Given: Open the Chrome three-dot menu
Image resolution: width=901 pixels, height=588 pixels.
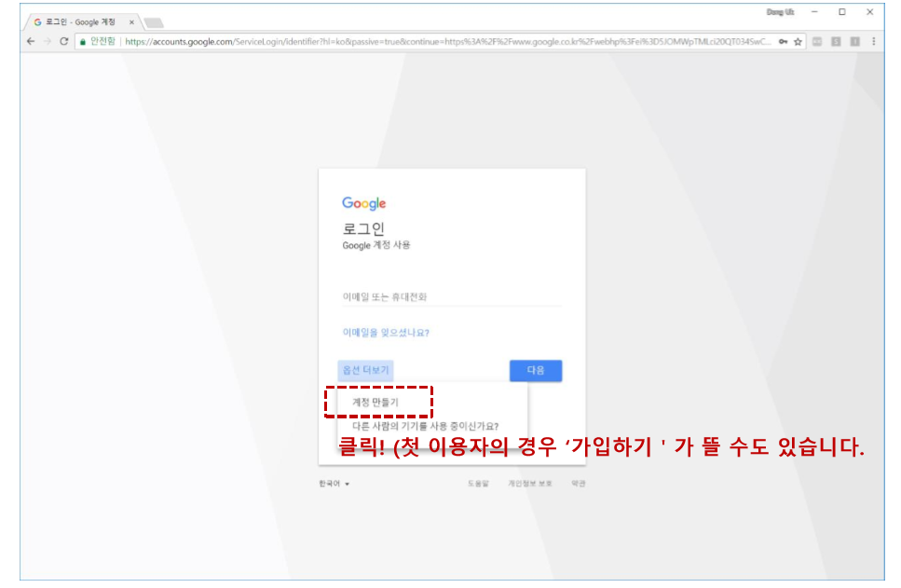Looking at the screenshot, I should pyautogui.click(x=874, y=41).
